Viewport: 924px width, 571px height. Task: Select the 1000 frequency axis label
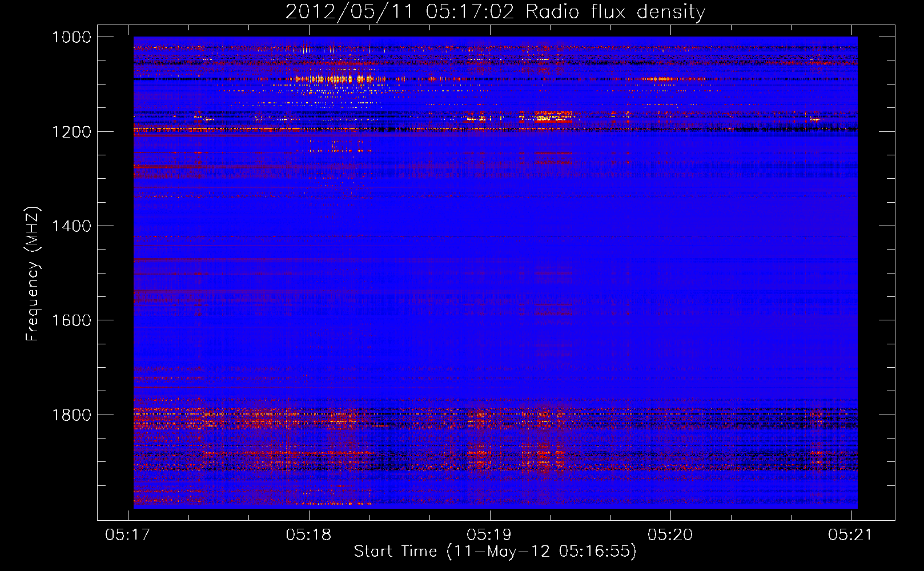(x=71, y=37)
